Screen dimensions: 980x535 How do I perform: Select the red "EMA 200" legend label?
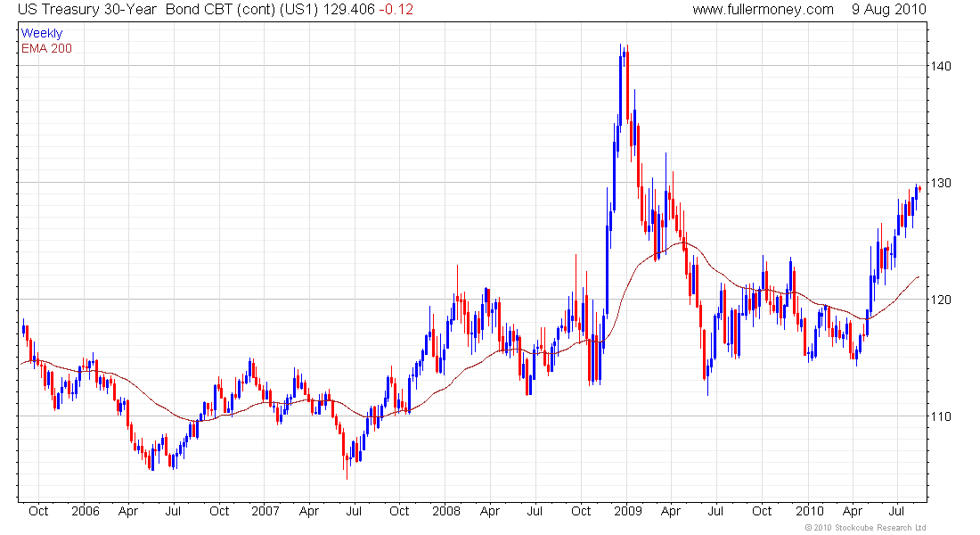coord(46,48)
